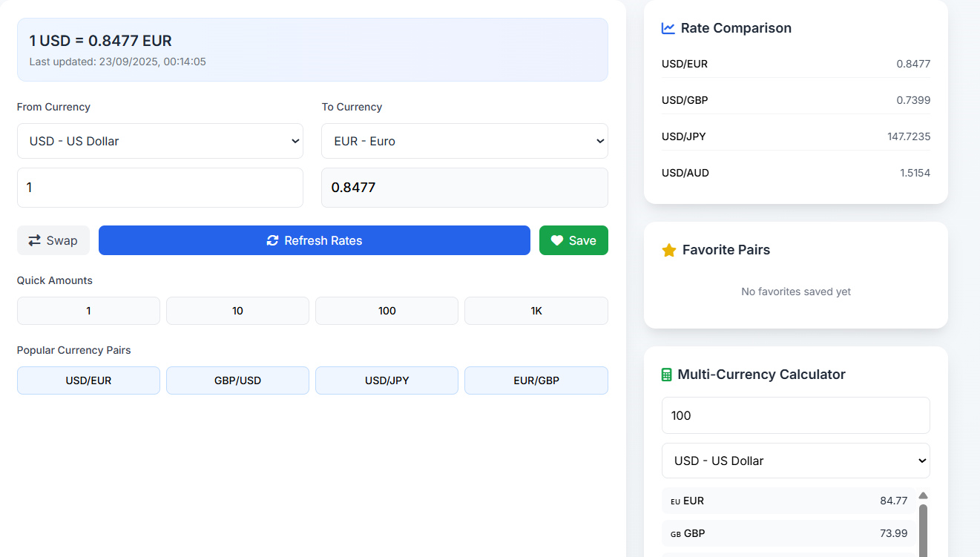
Task: Click the heart icon on Save button
Action: pos(557,240)
